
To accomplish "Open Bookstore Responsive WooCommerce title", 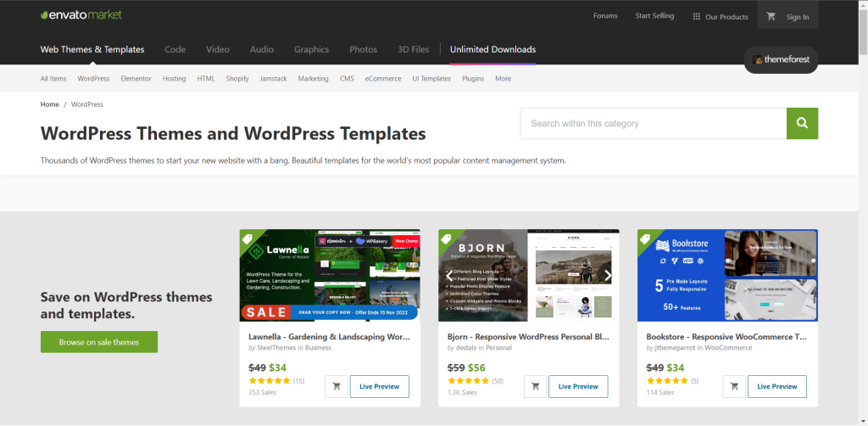I will point(726,336).
